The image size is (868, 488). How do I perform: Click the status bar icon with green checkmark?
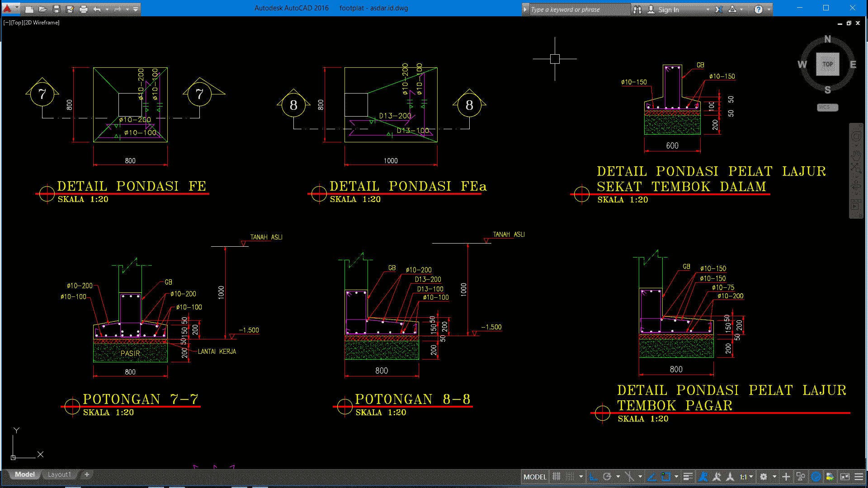click(830, 477)
